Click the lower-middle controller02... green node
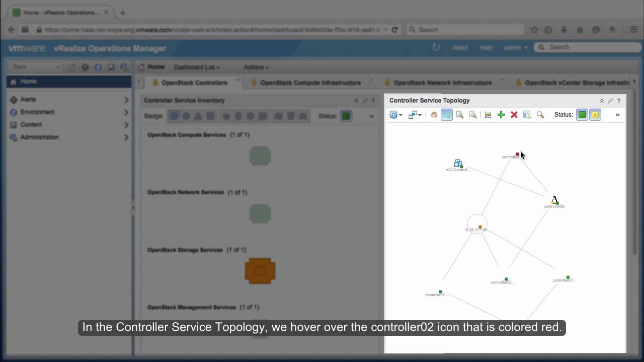 tap(506, 279)
